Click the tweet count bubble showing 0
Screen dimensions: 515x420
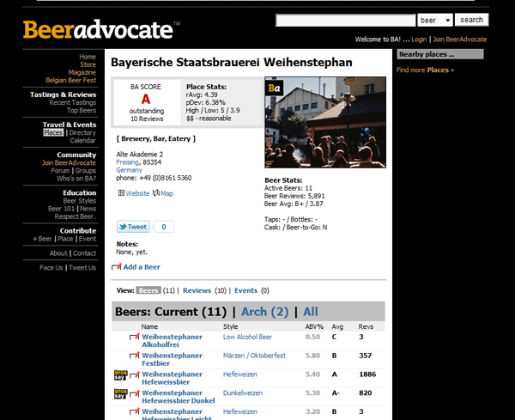pos(164,227)
